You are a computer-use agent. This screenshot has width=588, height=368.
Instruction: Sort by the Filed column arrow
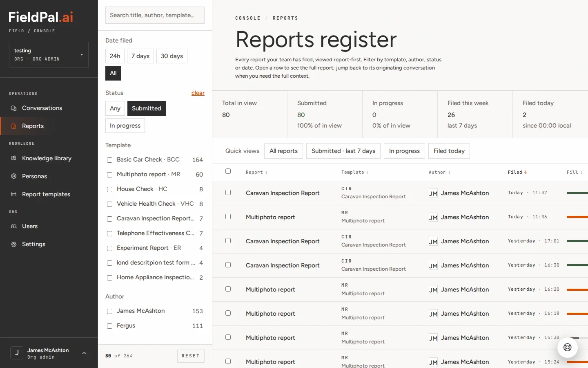[x=526, y=173]
